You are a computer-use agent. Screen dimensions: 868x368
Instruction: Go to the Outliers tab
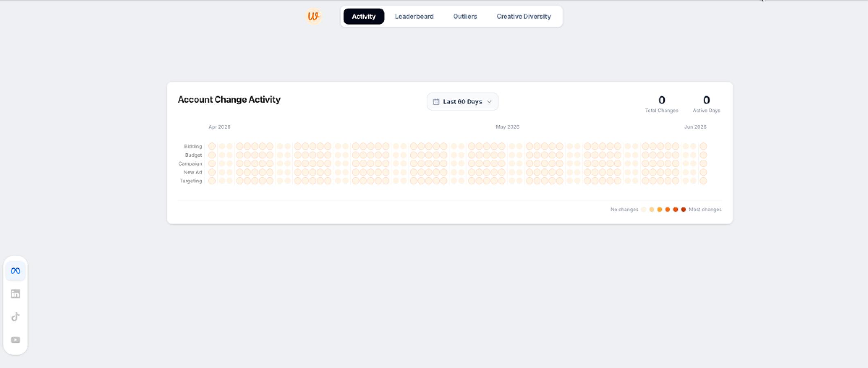(465, 16)
